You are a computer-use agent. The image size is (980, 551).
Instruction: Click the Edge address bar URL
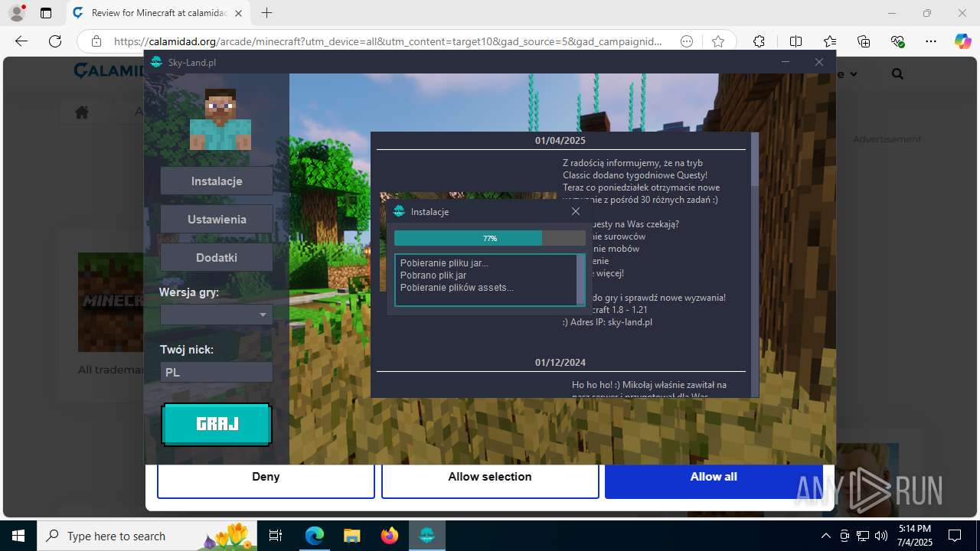coord(388,41)
